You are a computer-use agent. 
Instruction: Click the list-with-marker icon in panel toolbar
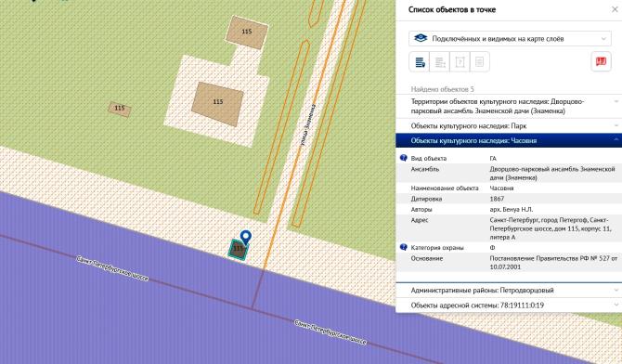tap(420, 62)
